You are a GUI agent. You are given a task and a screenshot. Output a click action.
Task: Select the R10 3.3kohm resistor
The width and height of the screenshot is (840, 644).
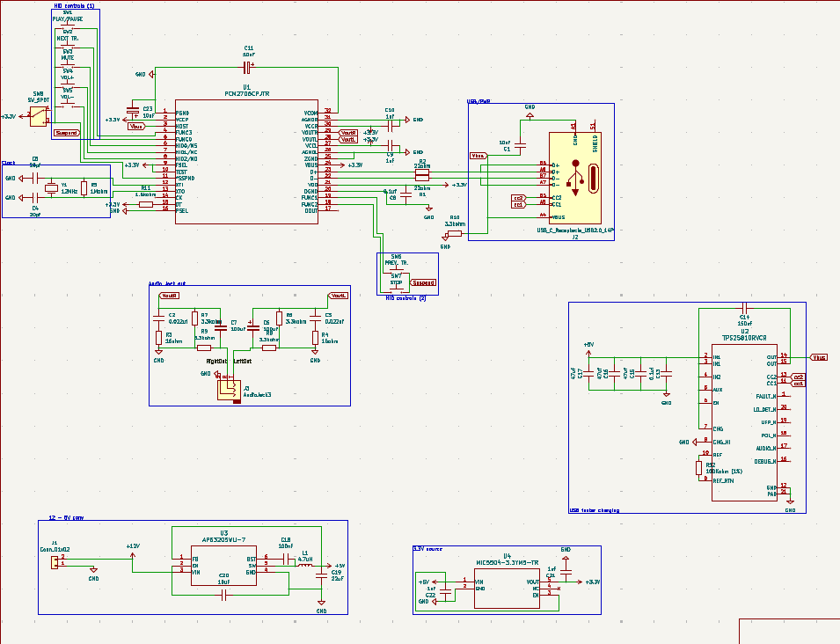pos(454,233)
